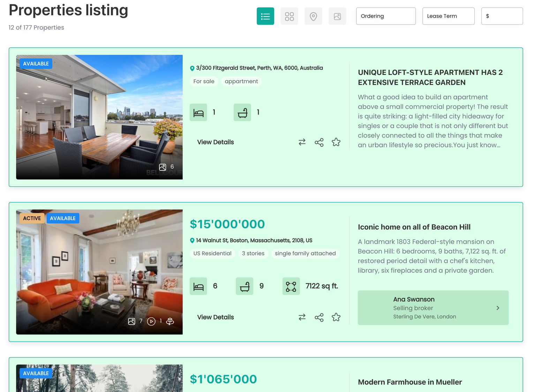Viewport: 558px width, 392px height.
Task: Compare the Beacon Hill home listing
Action: (302, 317)
